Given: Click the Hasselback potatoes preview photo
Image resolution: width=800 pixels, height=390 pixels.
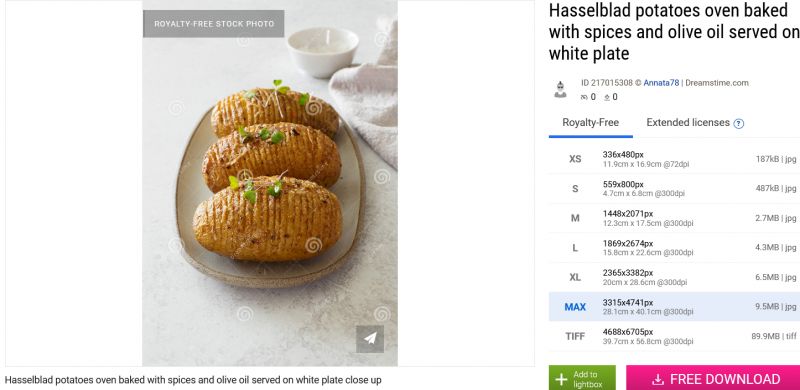Looking at the screenshot, I should tap(270, 183).
